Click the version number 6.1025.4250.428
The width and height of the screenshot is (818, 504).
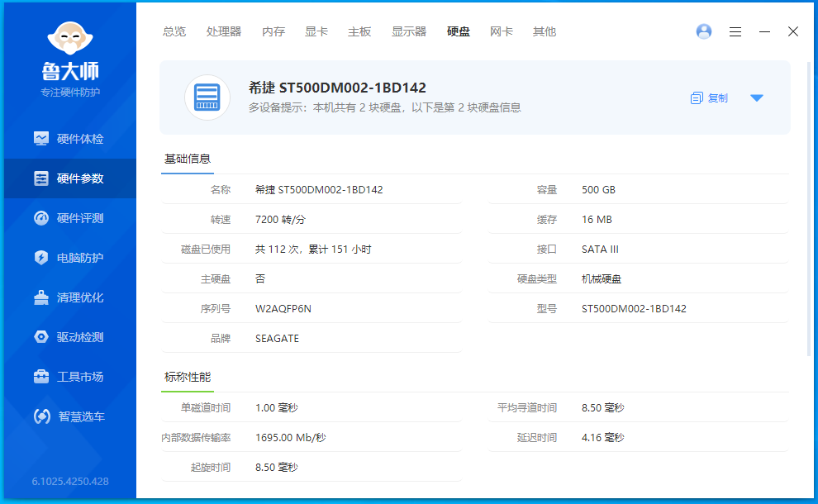[x=70, y=482]
